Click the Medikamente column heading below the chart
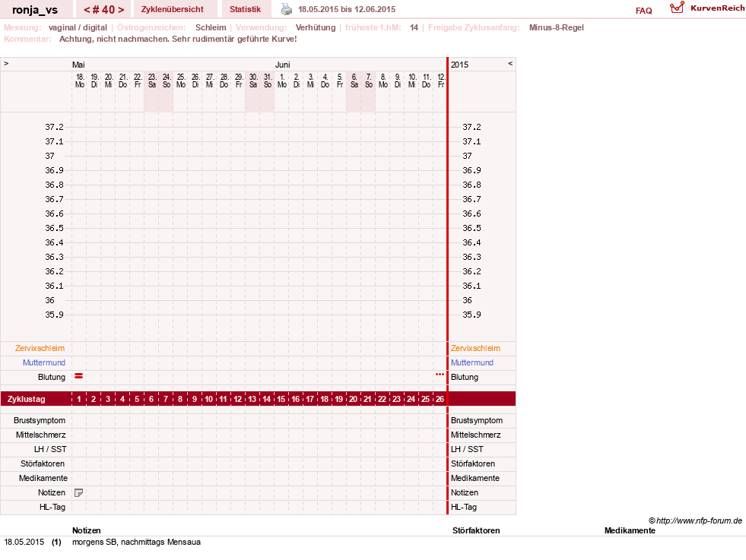Viewport: 746px width, 560px height. 630,530
